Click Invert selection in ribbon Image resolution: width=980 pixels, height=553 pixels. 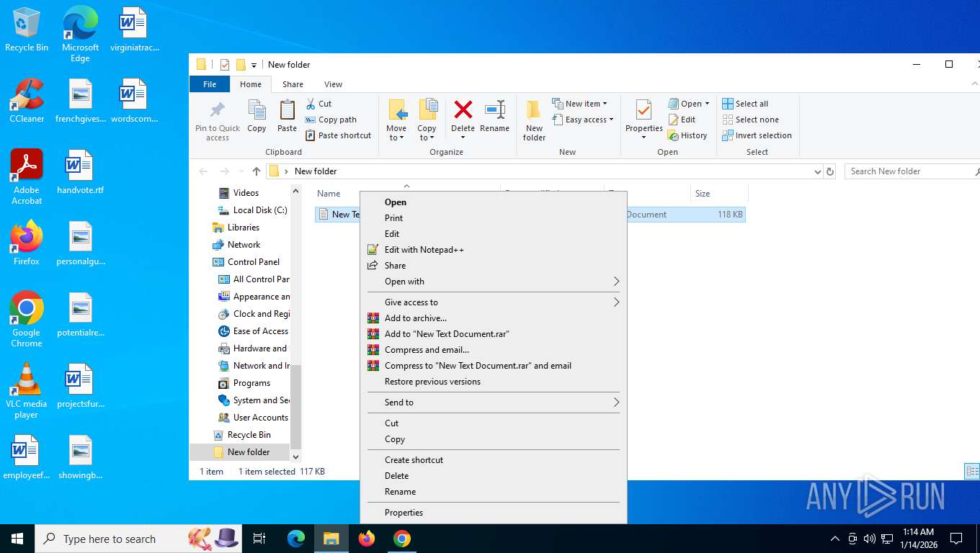pyautogui.click(x=757, y=135)
